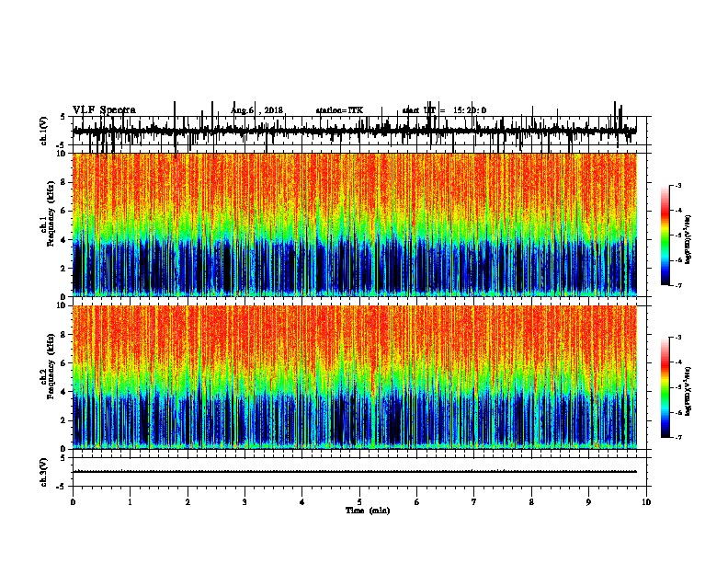Click the time axis tick label "4"
This screenshot has height=563, width=728.
click(x=302, y=501)
